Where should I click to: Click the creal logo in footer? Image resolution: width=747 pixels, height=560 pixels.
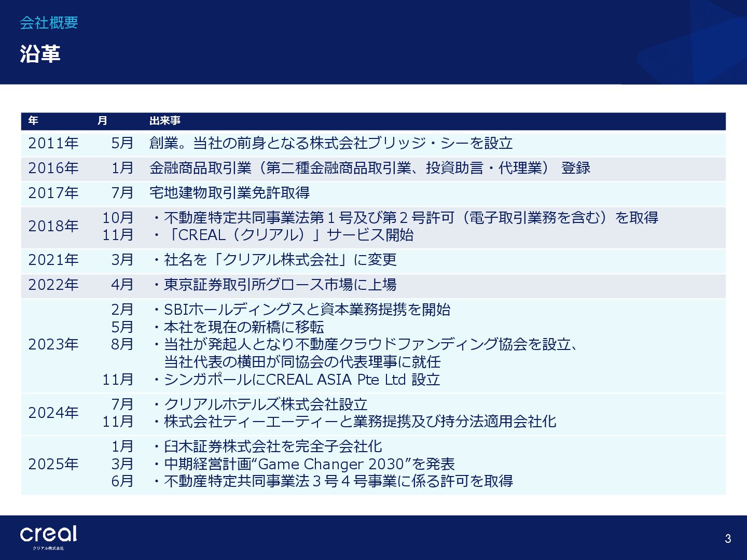[49, 537]
